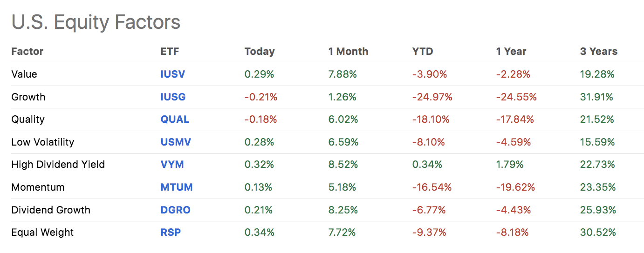The image size is (644, 253).
Task: Click the U.S. Equity Factors heading
Action: [x=96, y=22]
